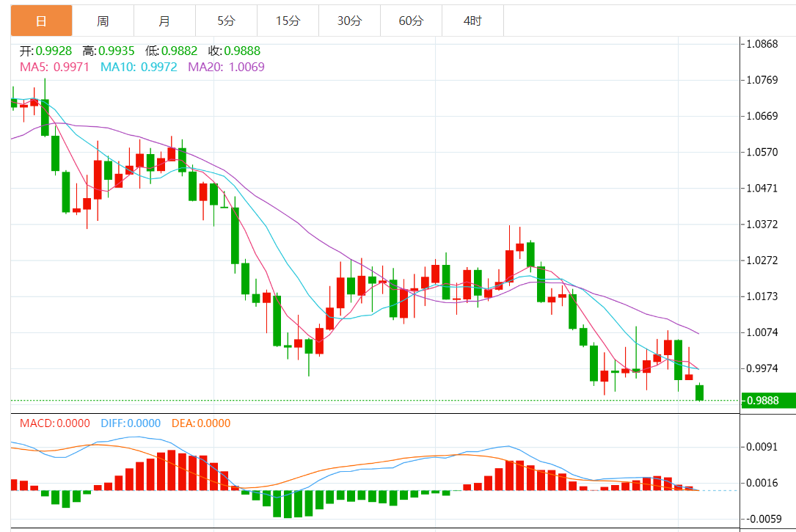Click the 1.0173 price axis label
Image resolution: width=796 pixels, height=532 pixels.
tap(762, 296)
